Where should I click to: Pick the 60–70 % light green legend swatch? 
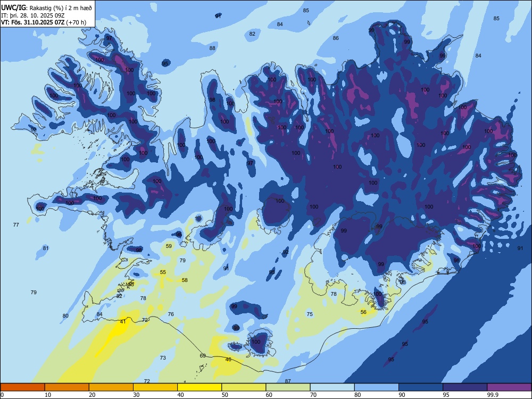click(x=288, y=387)
